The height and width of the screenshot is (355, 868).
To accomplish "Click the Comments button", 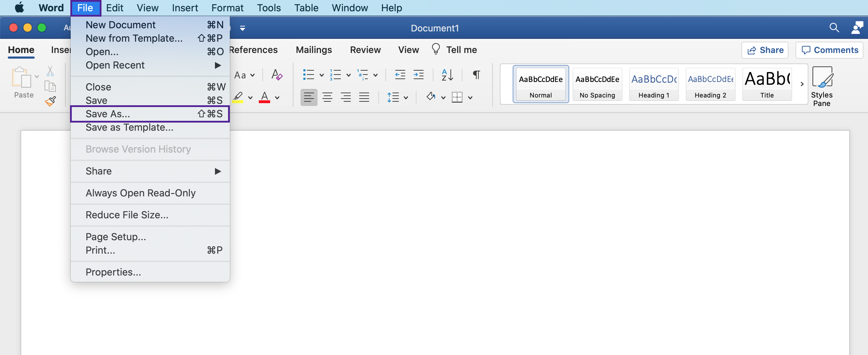I will point(829,50).
